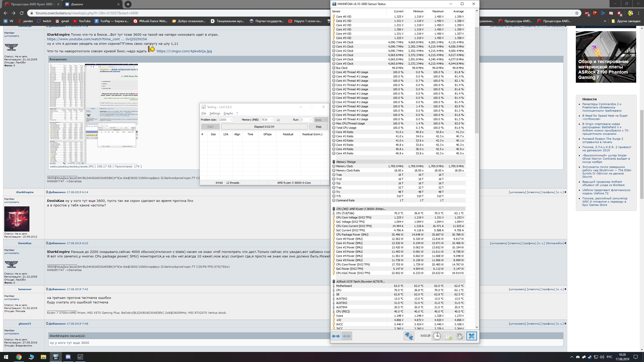
Task: Expand the Problem size dropdown
Action: point(231,120)
